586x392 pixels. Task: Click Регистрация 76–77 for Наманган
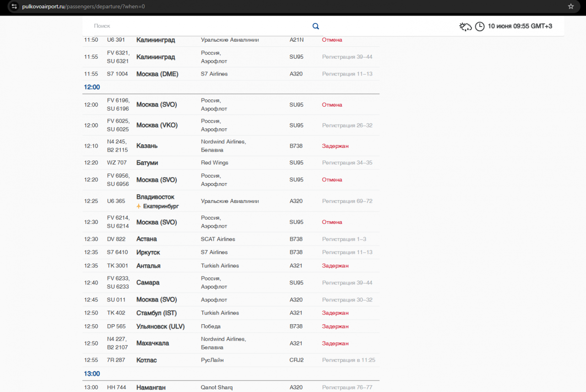[347, 387]
